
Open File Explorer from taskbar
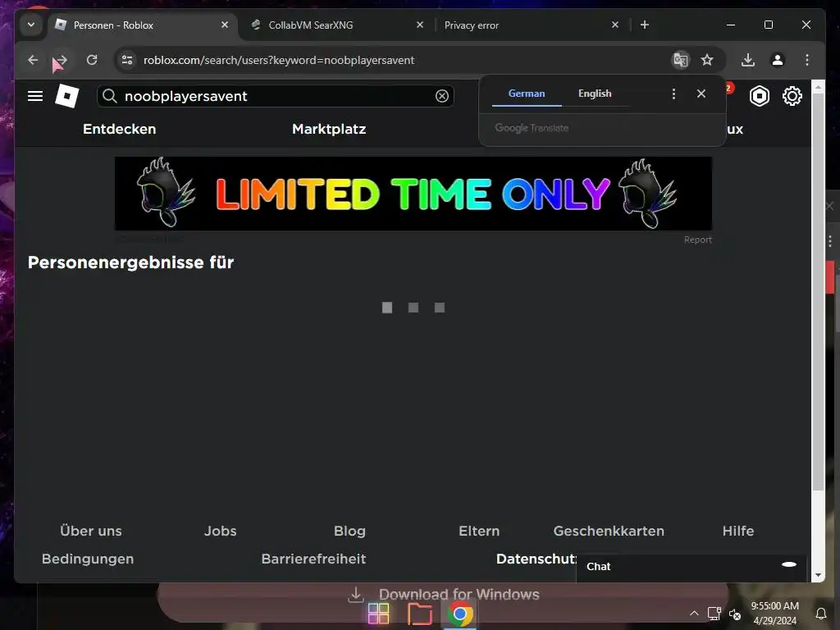pos(419,614)
